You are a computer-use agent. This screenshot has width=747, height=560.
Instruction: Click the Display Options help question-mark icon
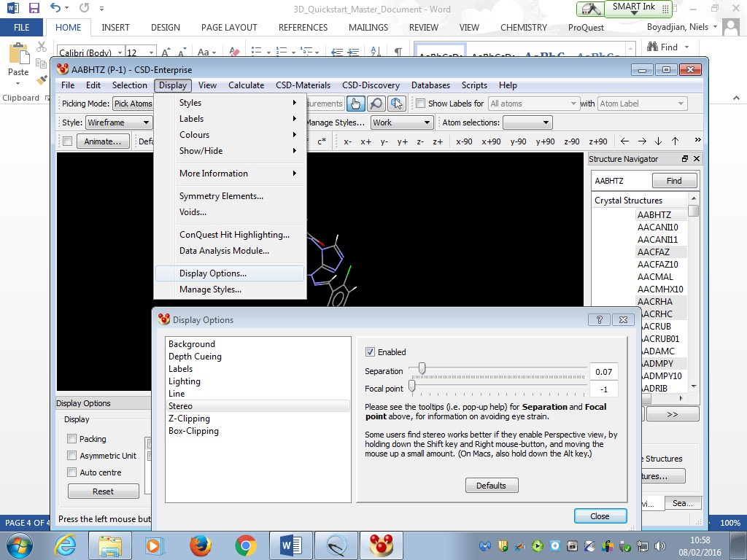(600, 319)
